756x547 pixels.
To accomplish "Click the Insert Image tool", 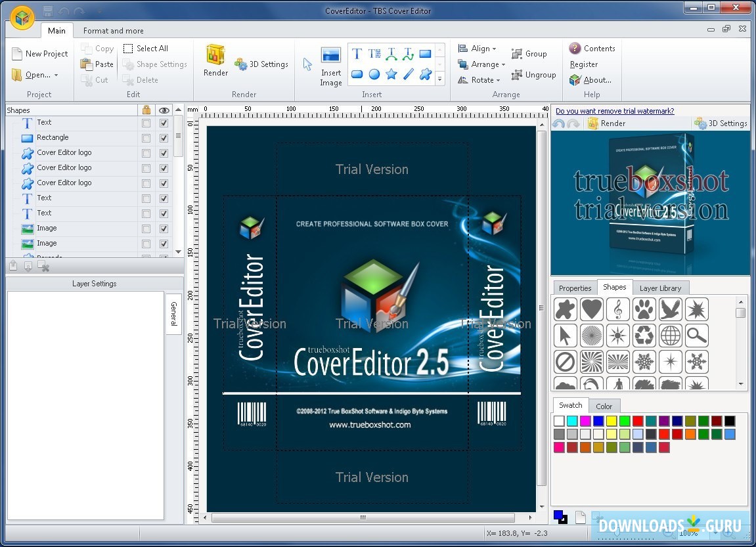I will 330,66.
